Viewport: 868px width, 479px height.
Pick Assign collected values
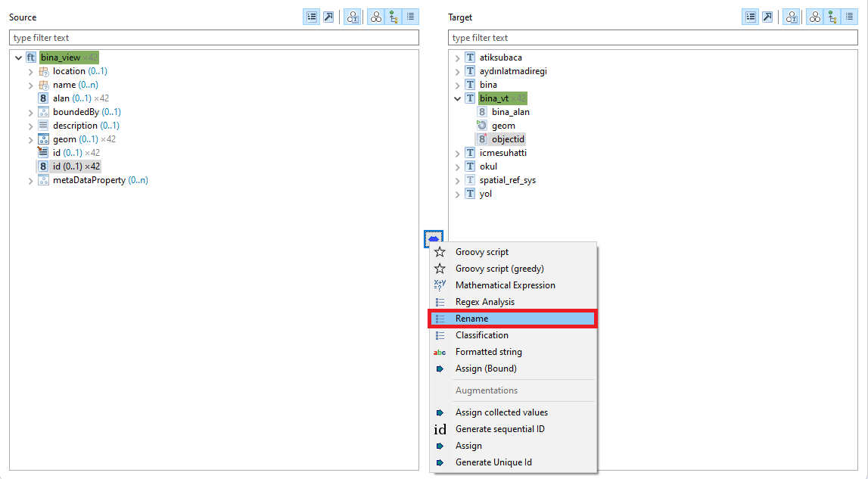(x=512, y=412)
